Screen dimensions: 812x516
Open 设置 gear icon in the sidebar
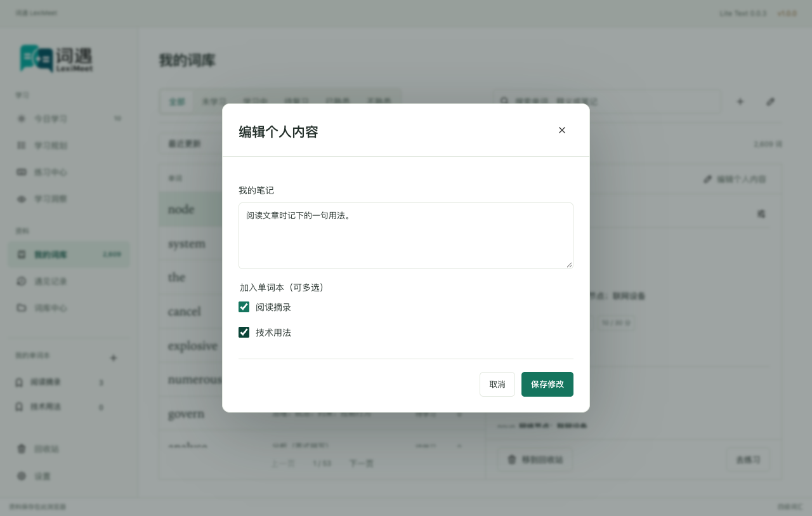22,475
